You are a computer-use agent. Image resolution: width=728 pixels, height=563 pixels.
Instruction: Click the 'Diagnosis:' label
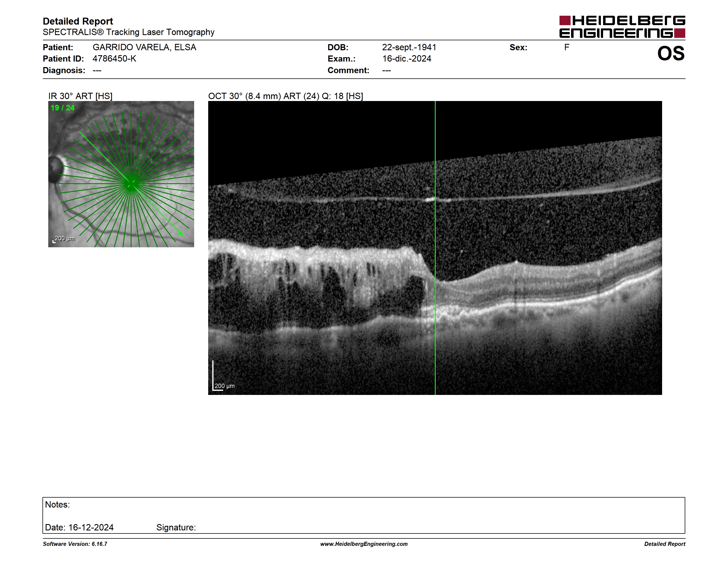coord(64,70)
